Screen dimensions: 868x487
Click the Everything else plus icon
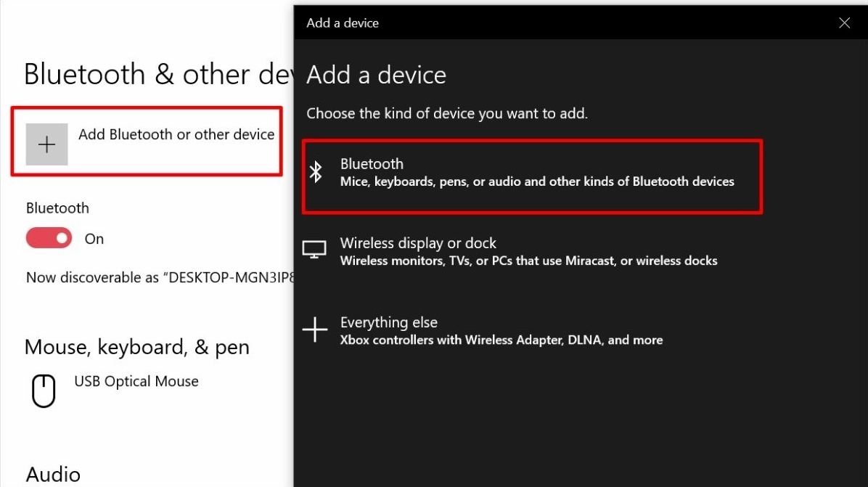point(315,330)
